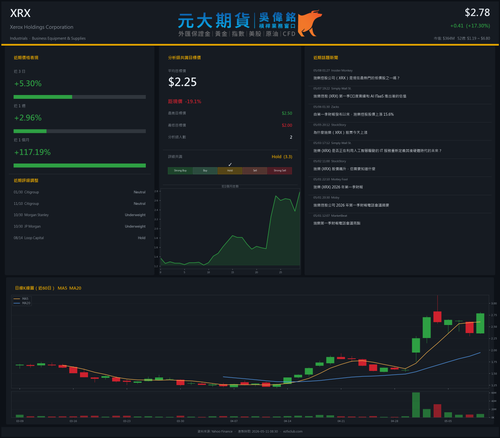Screen dimensions: 500x438
Task: Click the 元大期貨 banner logo text
Action: (x=213, y=21)
